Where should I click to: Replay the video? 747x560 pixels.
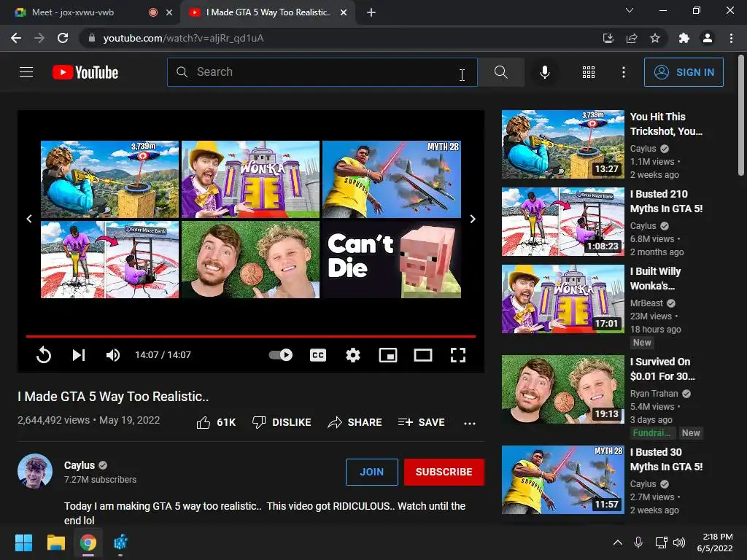tap(43, 355)
